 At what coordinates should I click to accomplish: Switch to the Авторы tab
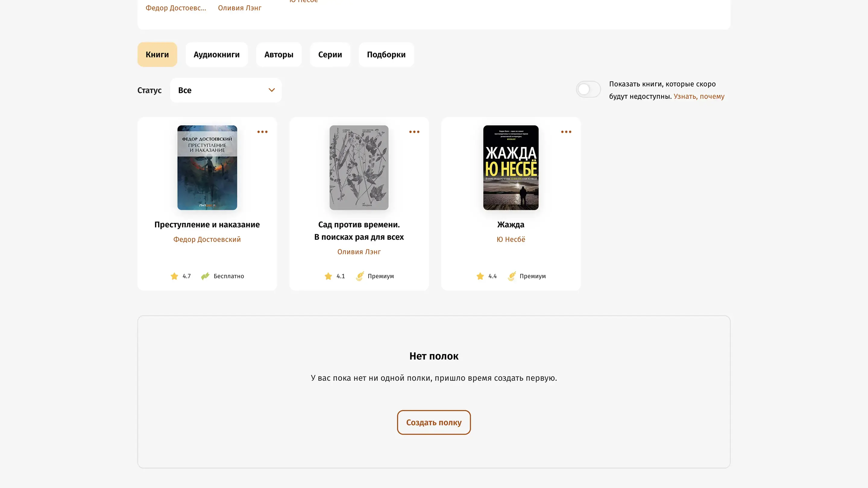[279, 55]
